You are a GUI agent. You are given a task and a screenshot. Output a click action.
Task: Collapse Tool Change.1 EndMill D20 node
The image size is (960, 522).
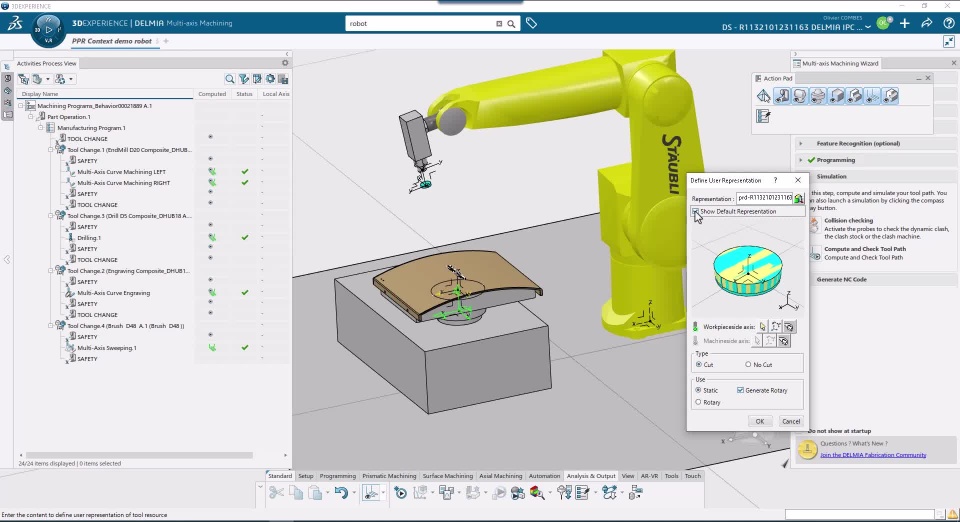(x=51, y=149)
